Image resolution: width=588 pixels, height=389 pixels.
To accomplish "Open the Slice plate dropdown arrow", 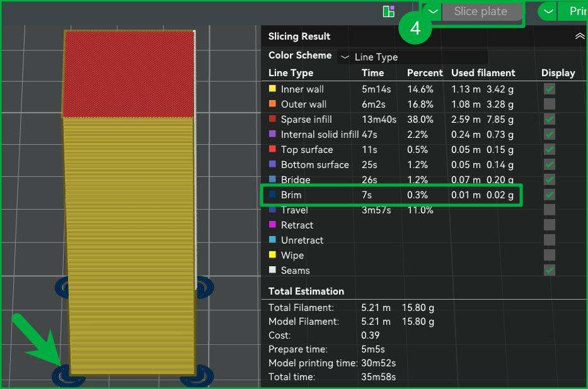I will [x=433, y=11].
